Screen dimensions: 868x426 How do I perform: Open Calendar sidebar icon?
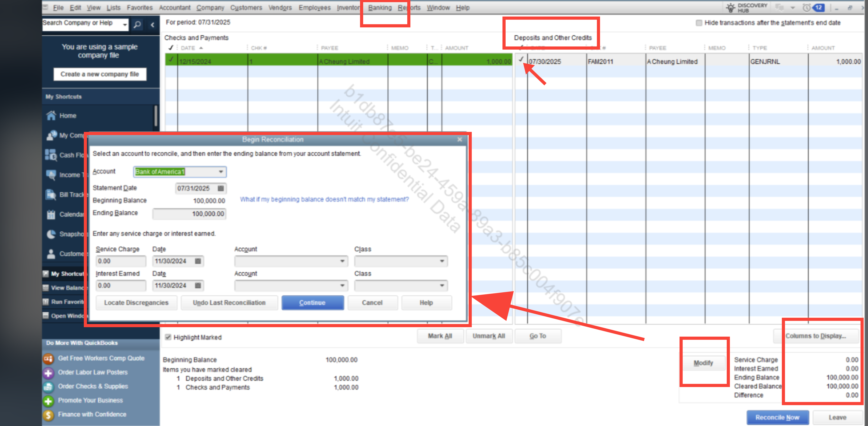pyautogui.click(x=51, y=214)
